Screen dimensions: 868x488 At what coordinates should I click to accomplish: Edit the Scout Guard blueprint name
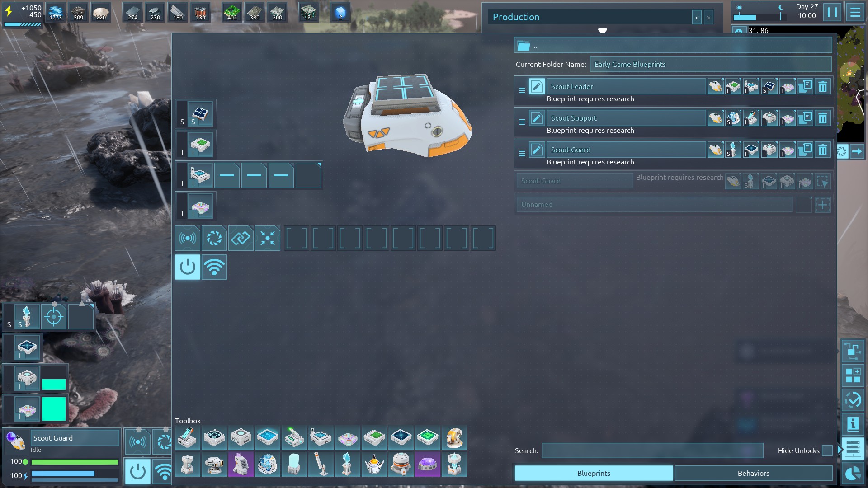click(537, 150)
